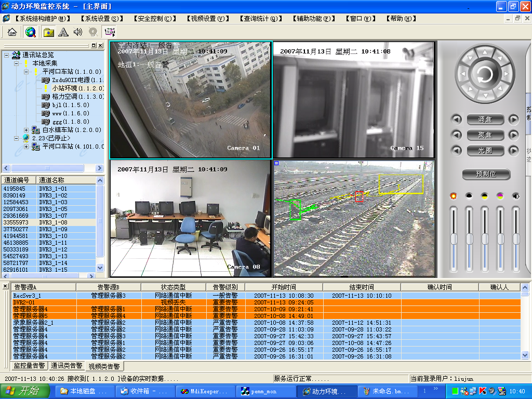Collapse 平河口车站 (1.1.0.0) node

[x=26, y=72]
